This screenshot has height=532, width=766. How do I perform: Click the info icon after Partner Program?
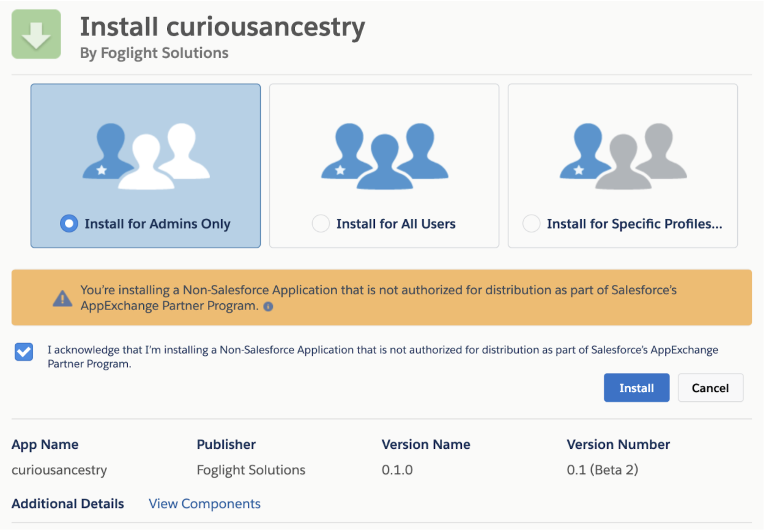[268, 306]
